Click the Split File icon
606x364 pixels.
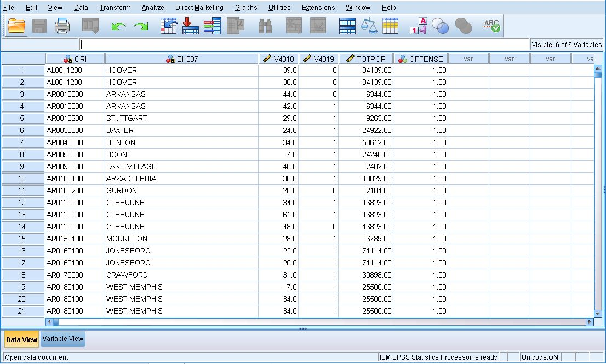point(347,26)
